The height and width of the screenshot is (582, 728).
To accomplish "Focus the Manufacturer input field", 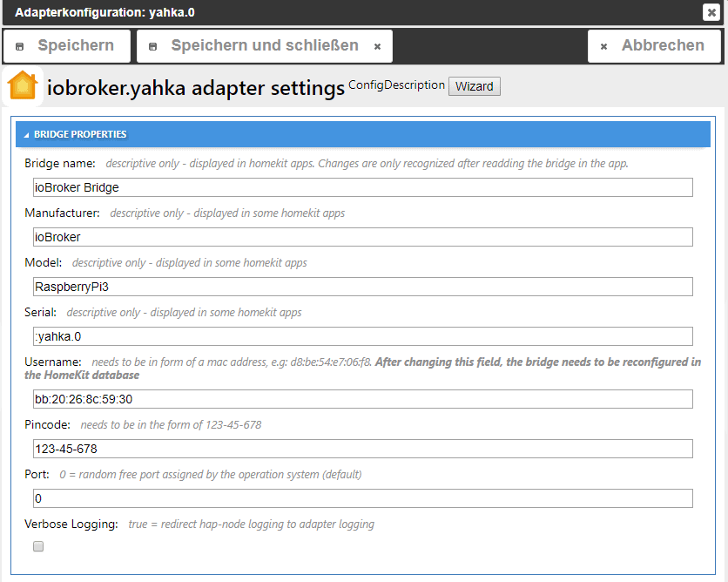I will point(362,237).
